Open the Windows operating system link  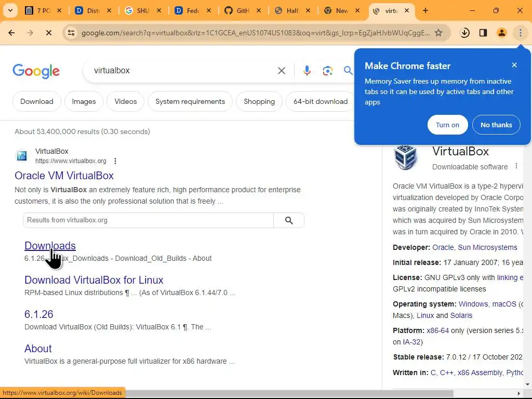(473, 304)
